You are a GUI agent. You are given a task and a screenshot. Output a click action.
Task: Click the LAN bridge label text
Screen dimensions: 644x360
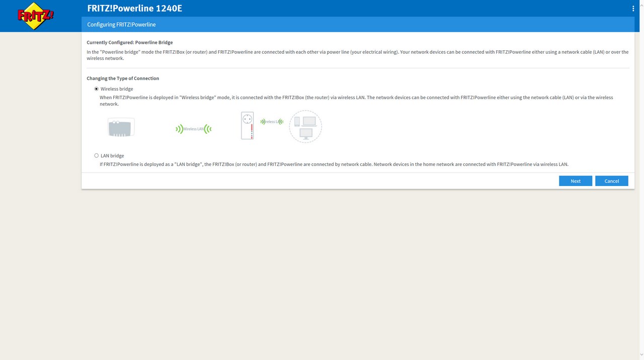[112, 156]
